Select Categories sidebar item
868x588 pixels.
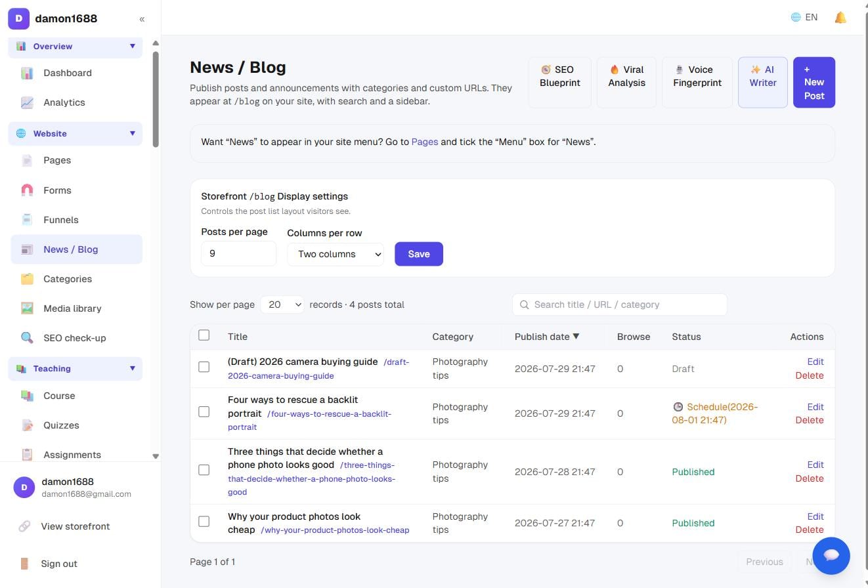pyautogui.click(x=76, y=279)
